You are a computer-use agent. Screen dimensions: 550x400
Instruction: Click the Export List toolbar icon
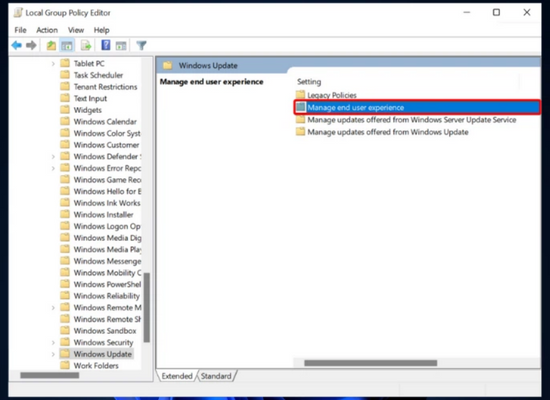86,45
